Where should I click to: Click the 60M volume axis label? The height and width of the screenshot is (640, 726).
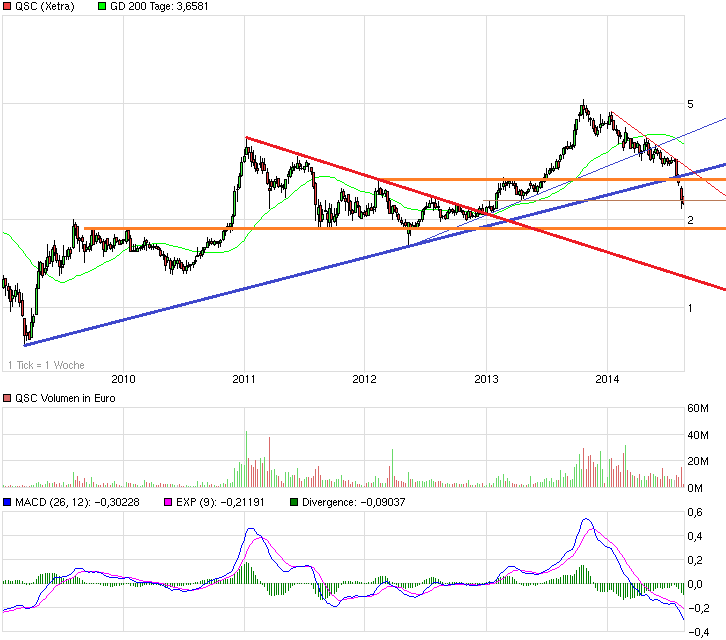point(698,408)
